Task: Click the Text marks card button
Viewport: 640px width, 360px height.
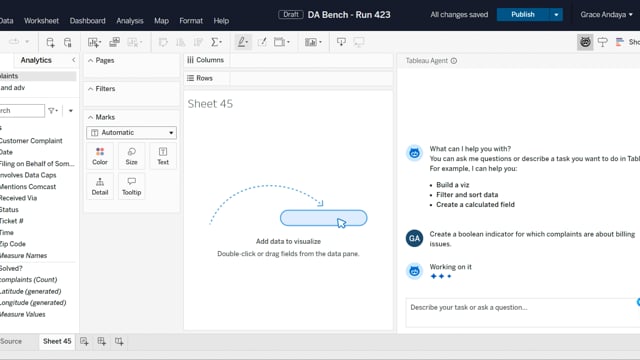Action: coord(163,156)
